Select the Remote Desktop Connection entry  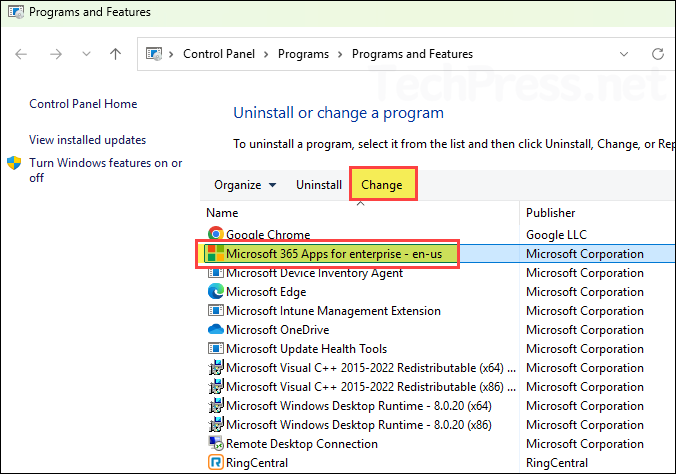[302, 444]
